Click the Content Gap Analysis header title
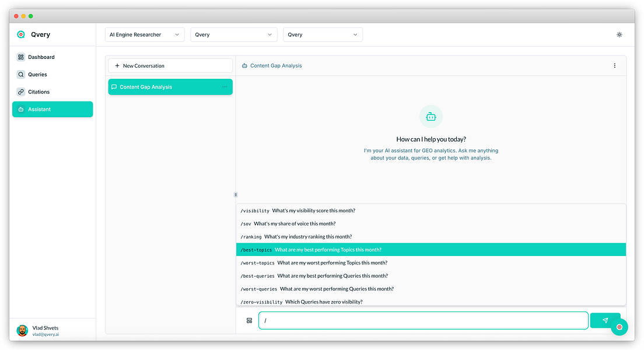Screen dimensions: 644x350 [276, 66]
